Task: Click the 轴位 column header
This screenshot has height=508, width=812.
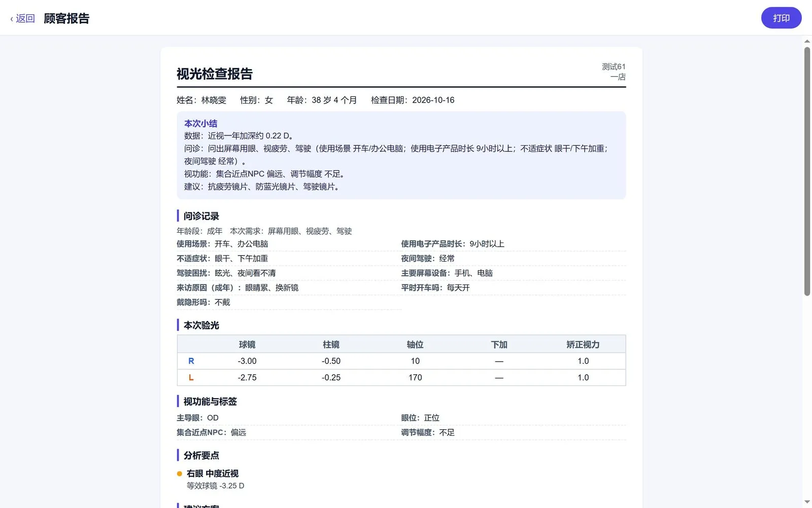Action: click(x=415, y=344)
